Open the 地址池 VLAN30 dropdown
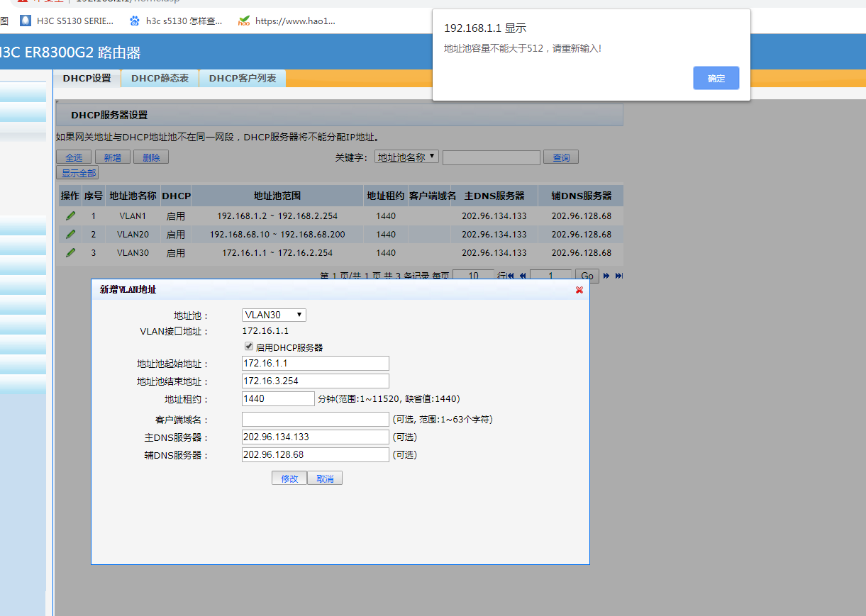The image size is (866, 616). [274, 315]
